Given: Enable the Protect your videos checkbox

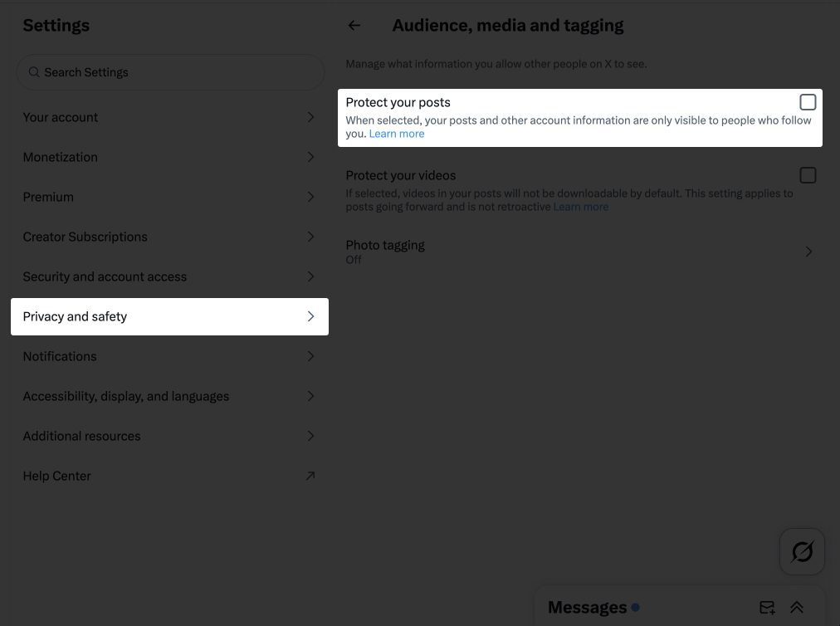Looking at the screenshot, I should pos(807,174).
